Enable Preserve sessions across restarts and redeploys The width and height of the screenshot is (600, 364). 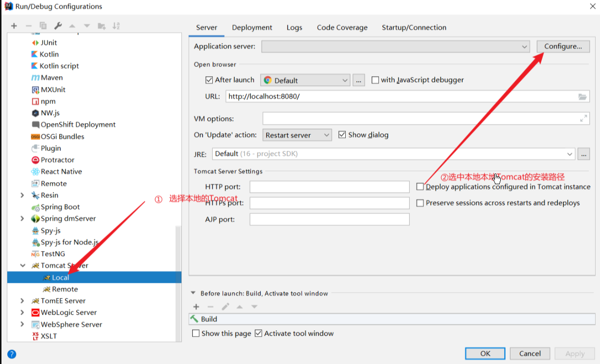click(x=420, y=203)
